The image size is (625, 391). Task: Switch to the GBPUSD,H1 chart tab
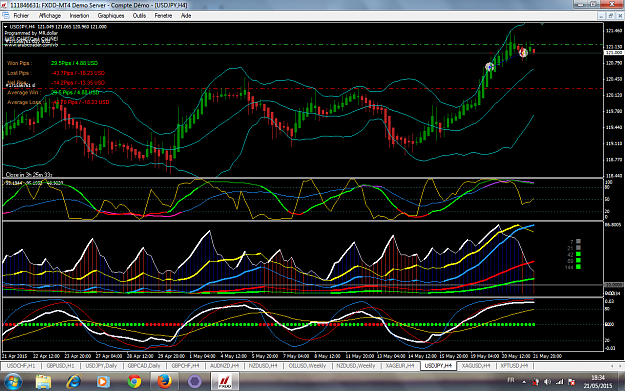click(x=60, y=365)
